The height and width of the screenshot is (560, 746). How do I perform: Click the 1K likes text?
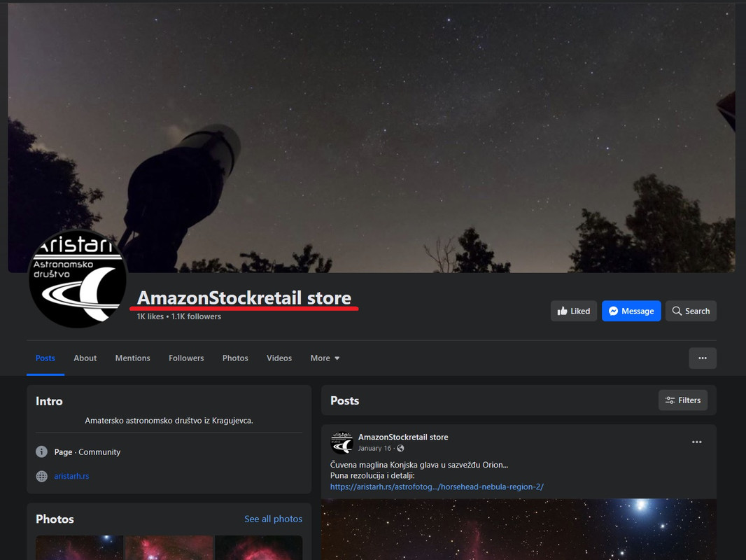[150, 316]
